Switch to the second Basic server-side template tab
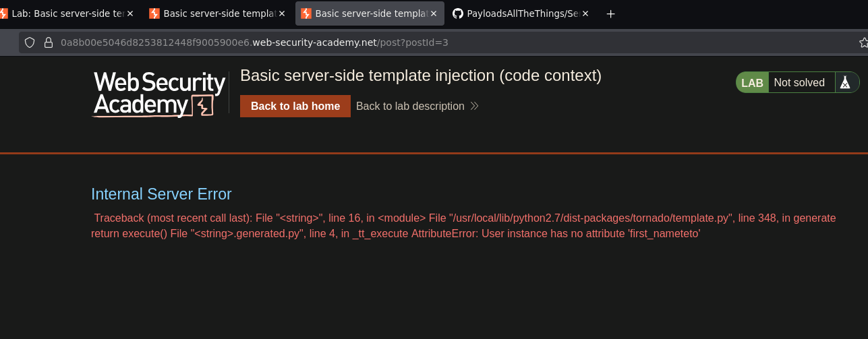This screenshot has width=868, height=339. coord(217,13)
